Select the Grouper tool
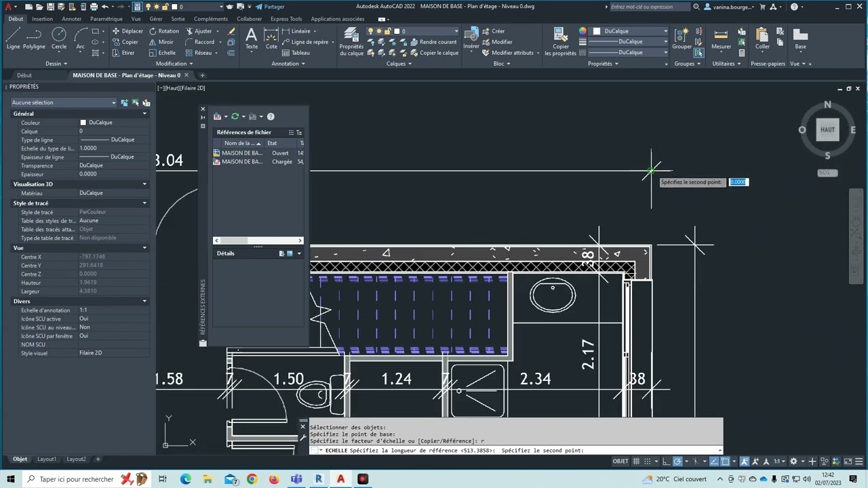 pos(682,39)
